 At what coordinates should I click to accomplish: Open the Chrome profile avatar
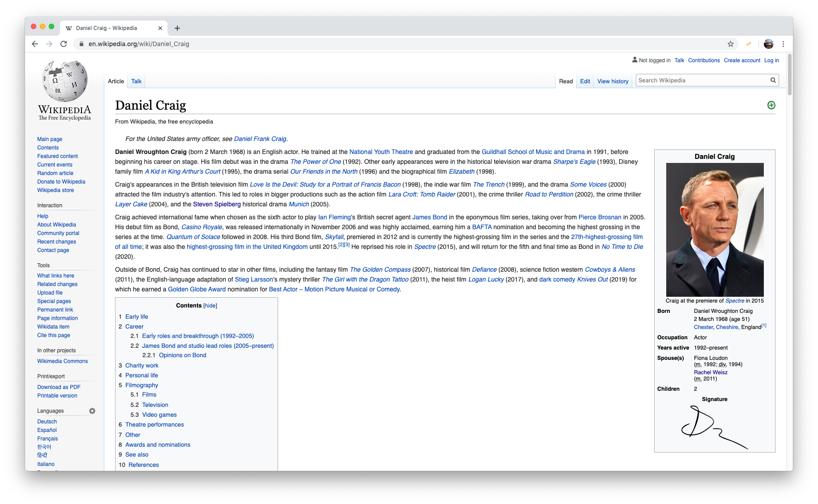point(769,44)
